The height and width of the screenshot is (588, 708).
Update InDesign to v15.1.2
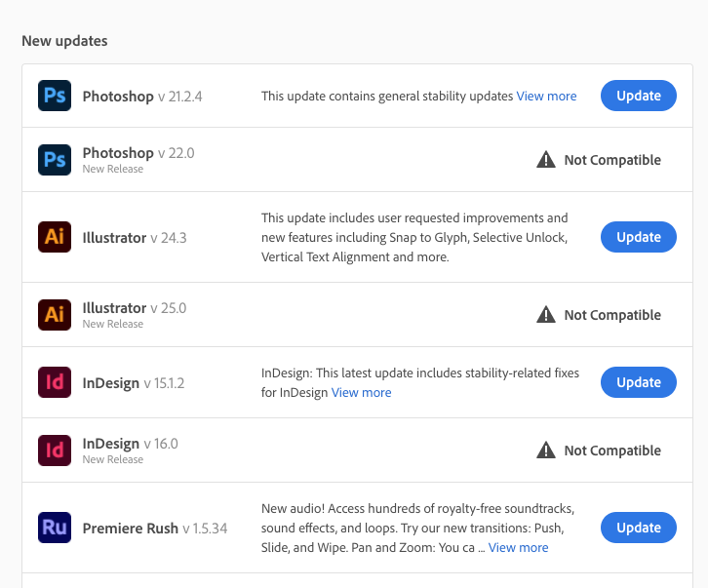638,382
